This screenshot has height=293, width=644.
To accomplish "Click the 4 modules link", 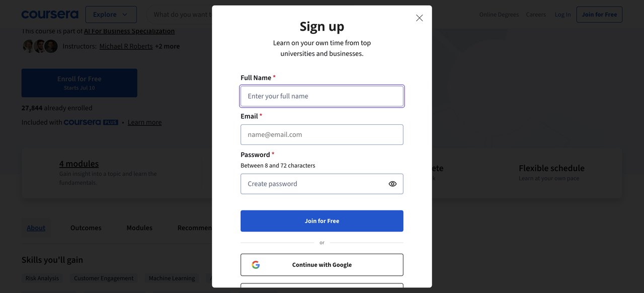I will click(79, 164).
